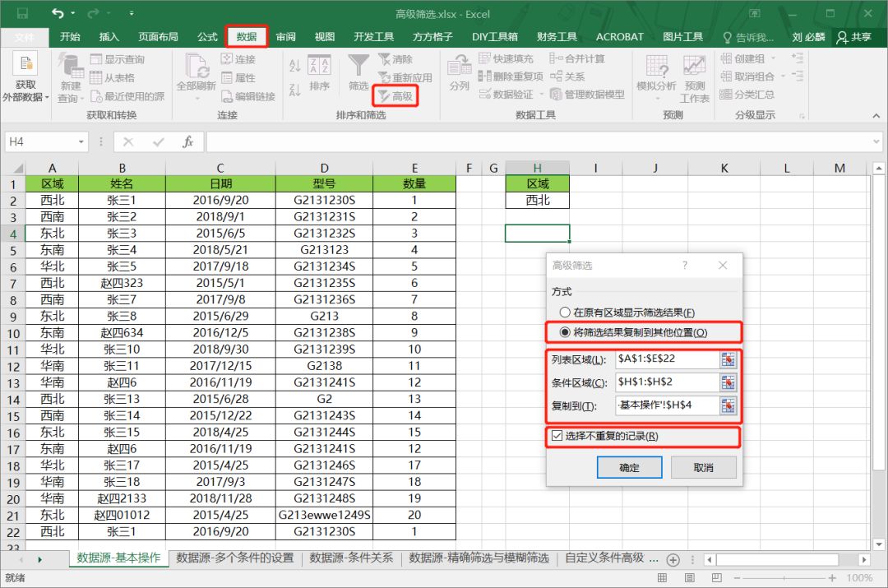This screenshot has width=888, height=588.
Task: Click the Tell Me search box
Action: click(x=749, y=37)
